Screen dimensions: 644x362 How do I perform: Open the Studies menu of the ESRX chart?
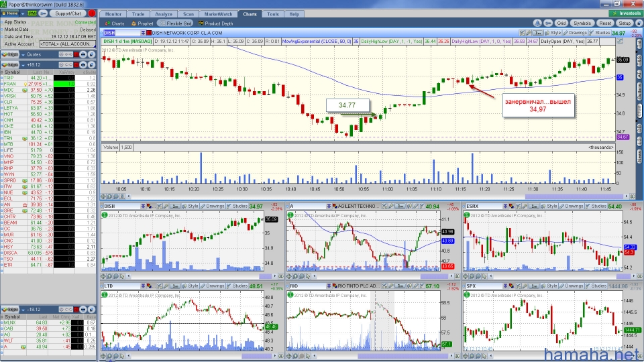click(595, 206)
